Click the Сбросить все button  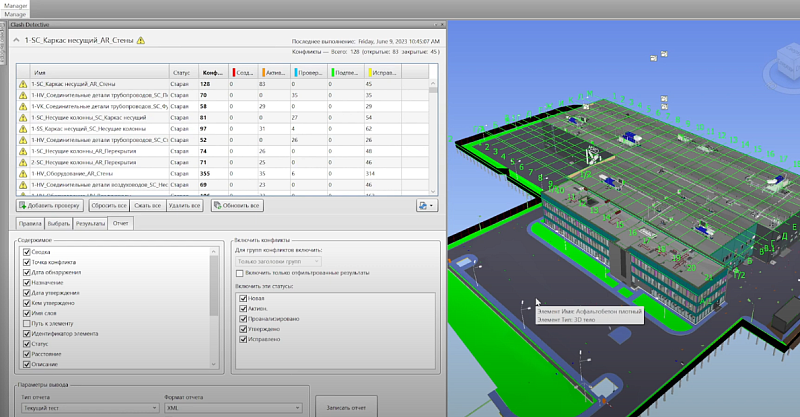107,205
